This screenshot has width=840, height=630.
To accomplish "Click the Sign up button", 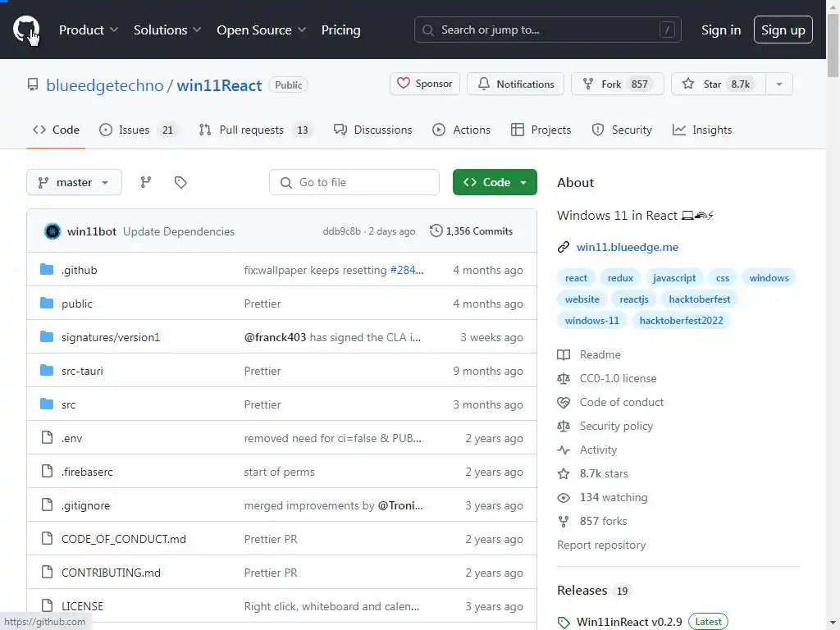I will pyautogui.click(x=783, y=30).
